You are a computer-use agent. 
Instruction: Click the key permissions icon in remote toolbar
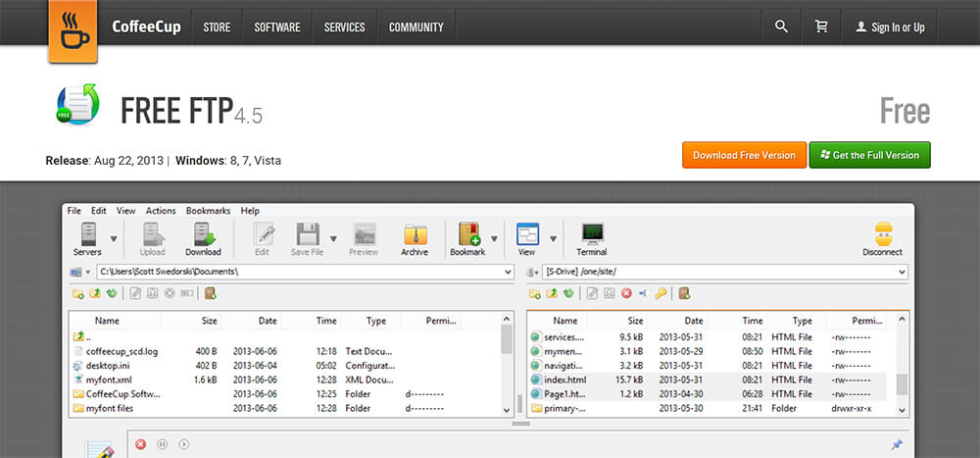pos(661,293)
